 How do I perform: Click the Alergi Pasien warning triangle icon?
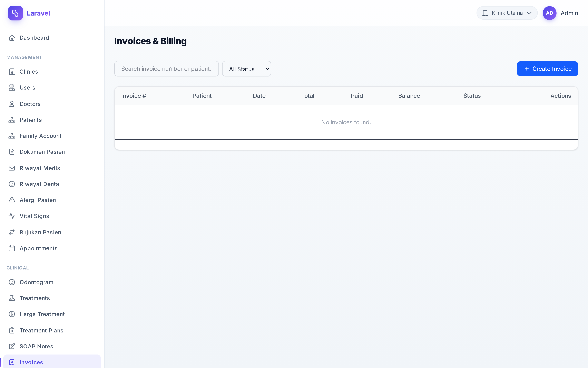[12, 200]
